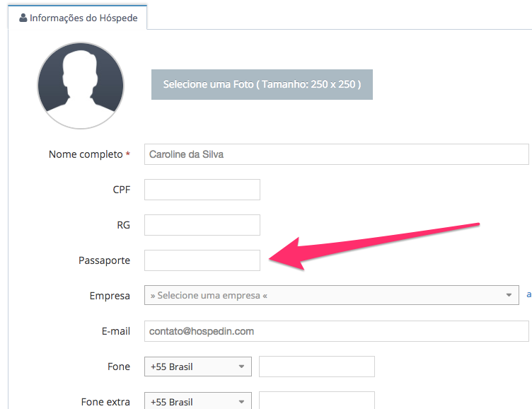Click the arrow of the Selecione uma empresa combo box
This screenshot has height=409, width=532.
[509, 295]
